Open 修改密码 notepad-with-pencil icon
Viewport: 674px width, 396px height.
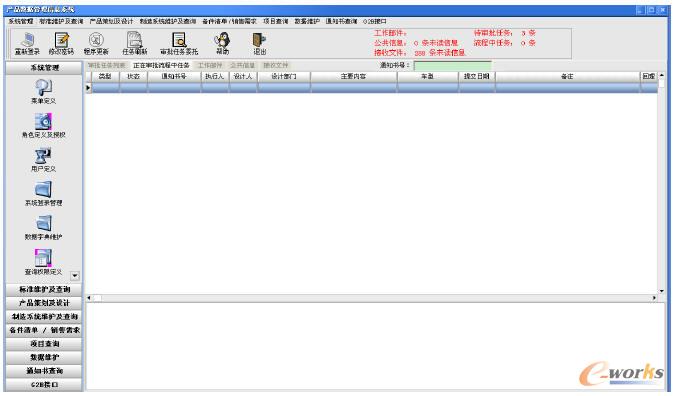(61, 40)
